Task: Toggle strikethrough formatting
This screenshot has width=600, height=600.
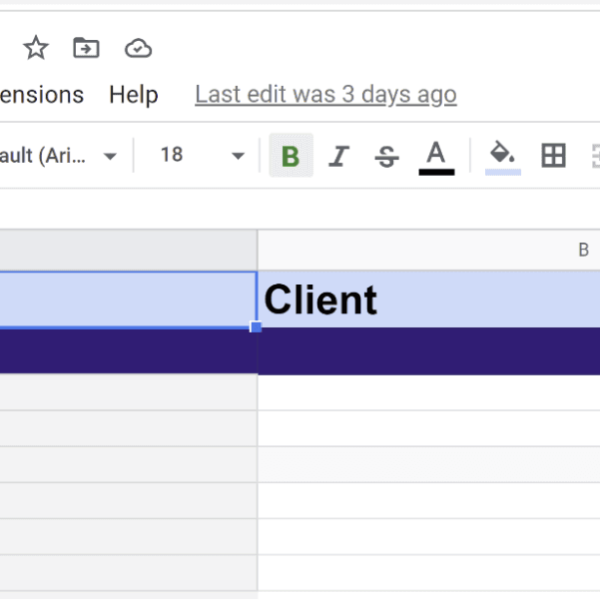Action: click(387, 156)
